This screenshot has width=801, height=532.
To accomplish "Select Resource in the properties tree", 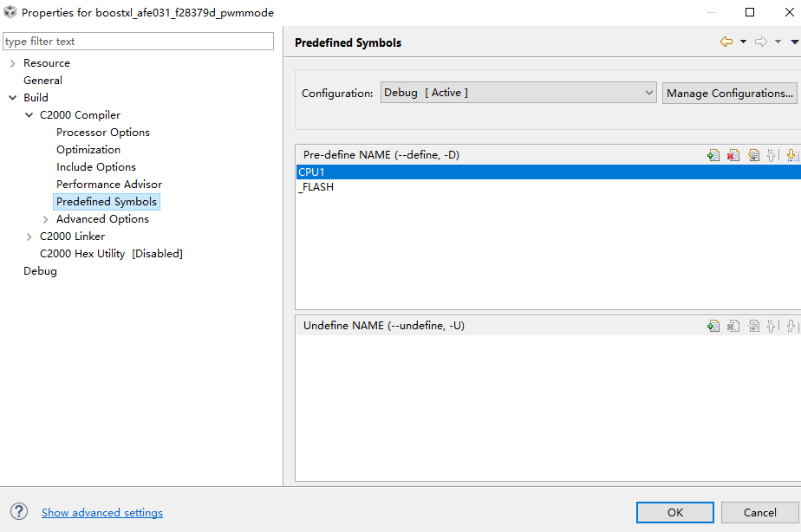I will pos(47,62).
